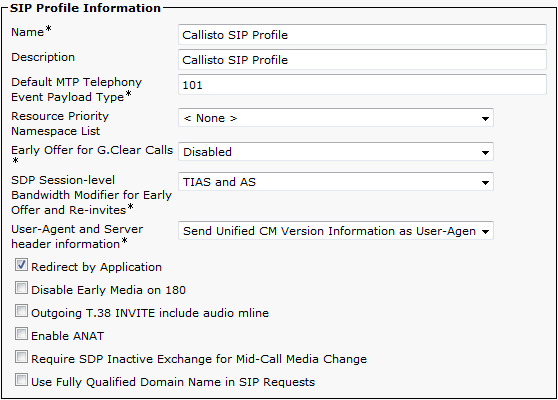Click the User-Agent and Server header label

(x=77, y=236)
